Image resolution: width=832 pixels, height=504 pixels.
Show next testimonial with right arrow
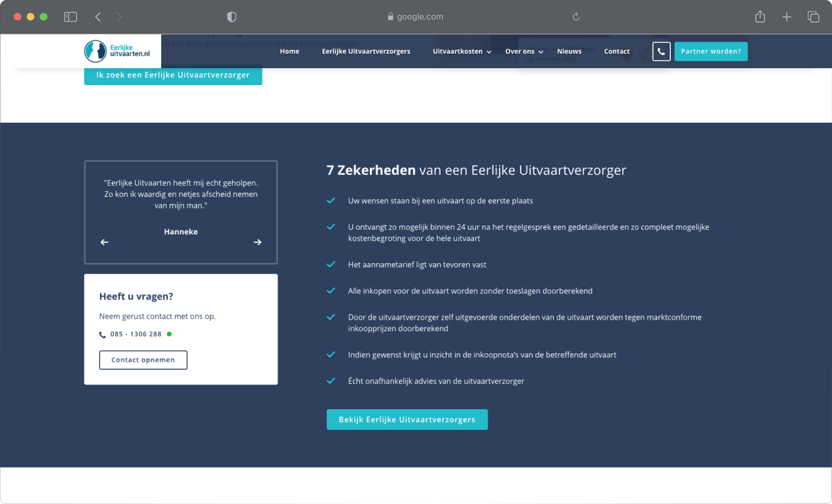click(x=257, y=242)
